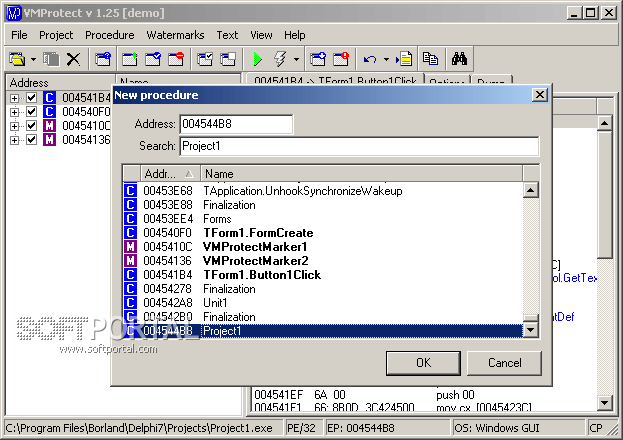Click the EP: 004544B8 status bar entry
The height and width of the screenshot is (440, 623).
(x=388, y=428)
